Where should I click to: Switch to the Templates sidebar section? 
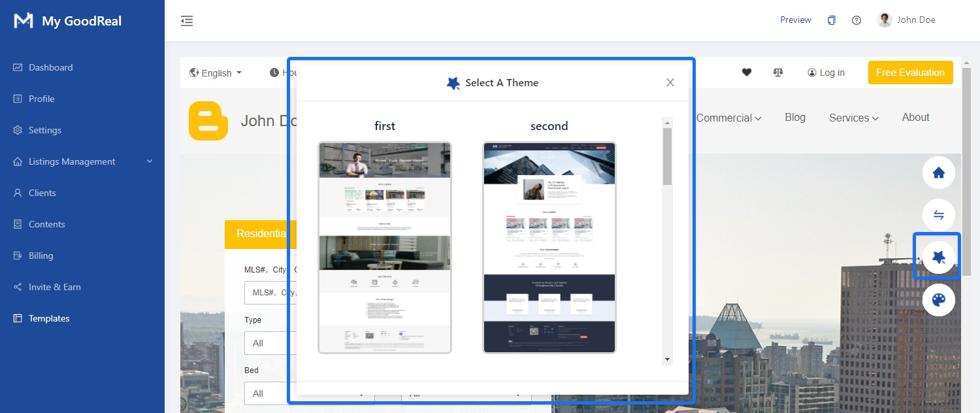(x=48, y=318)
